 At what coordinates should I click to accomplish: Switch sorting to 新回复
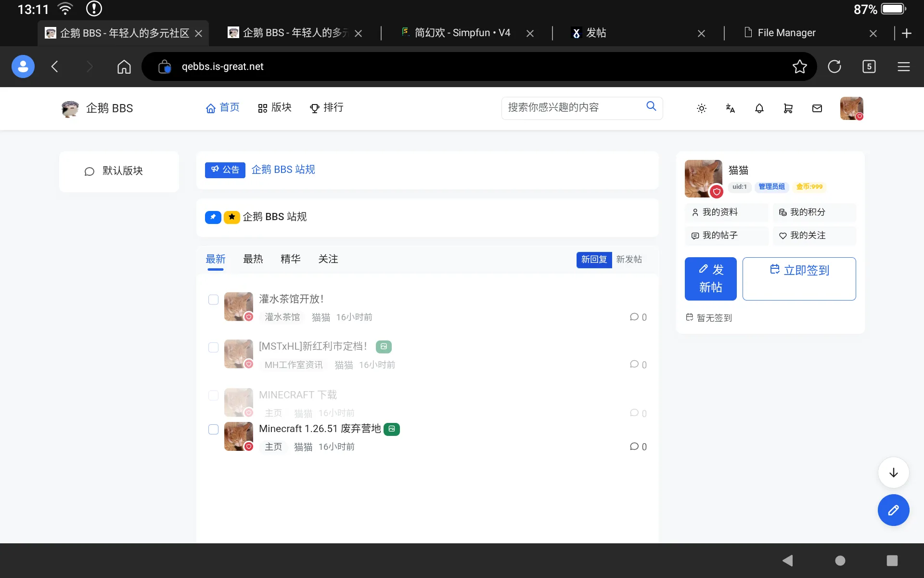tap(594, 259)
